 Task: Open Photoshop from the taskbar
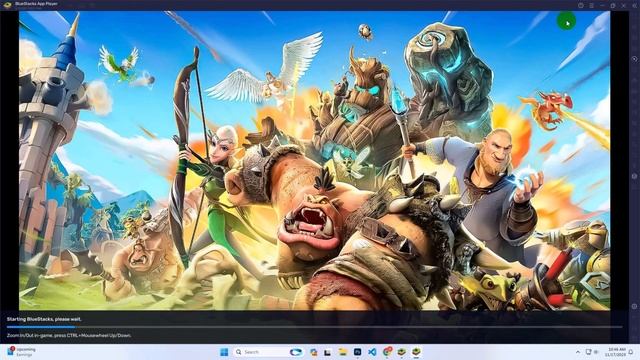tap(358, 352)
